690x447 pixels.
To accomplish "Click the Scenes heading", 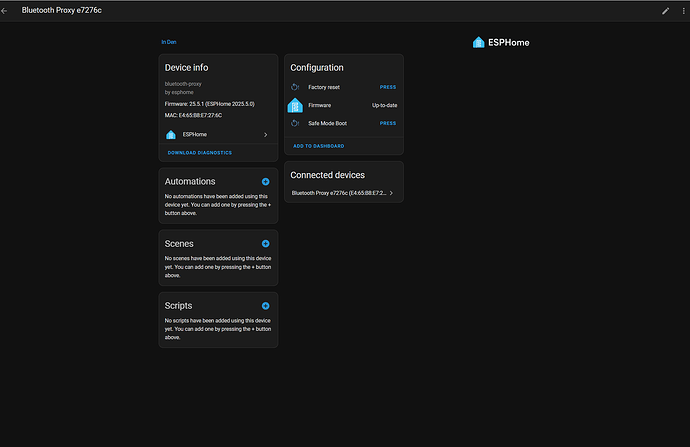I will click(x=179, y=244).
